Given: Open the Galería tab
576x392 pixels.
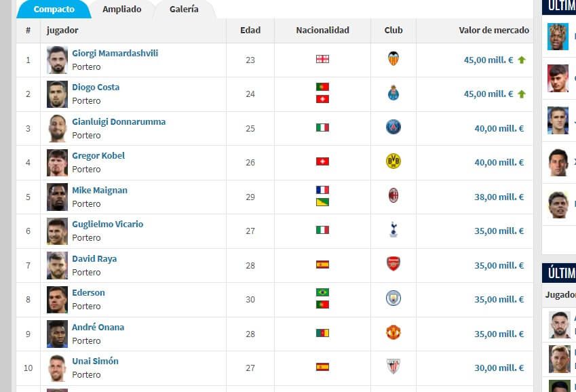Looking at the screenshot, I should click(184, 9).
